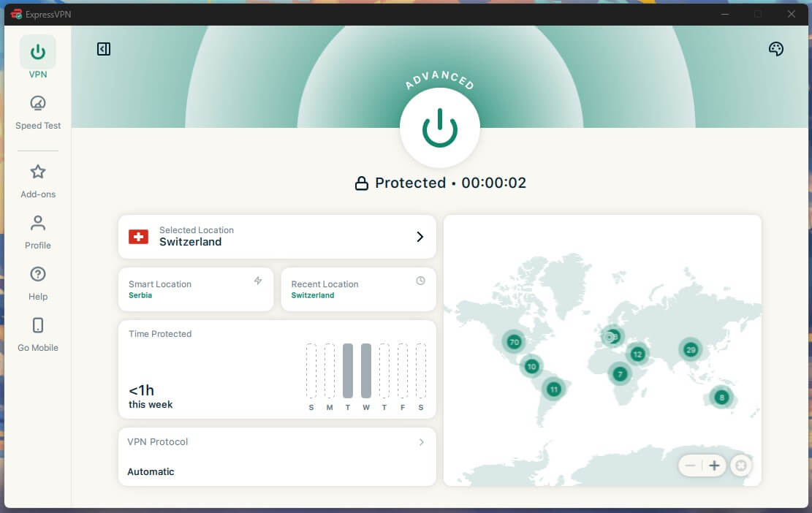Click the '<1h' time value
812x513 pixels.
141,390
